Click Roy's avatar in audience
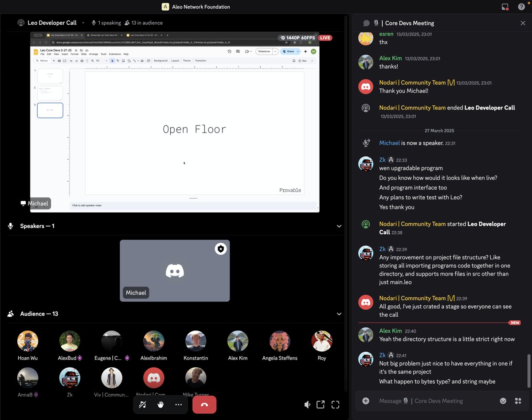The image size is (532, 420). pos(322,341)
